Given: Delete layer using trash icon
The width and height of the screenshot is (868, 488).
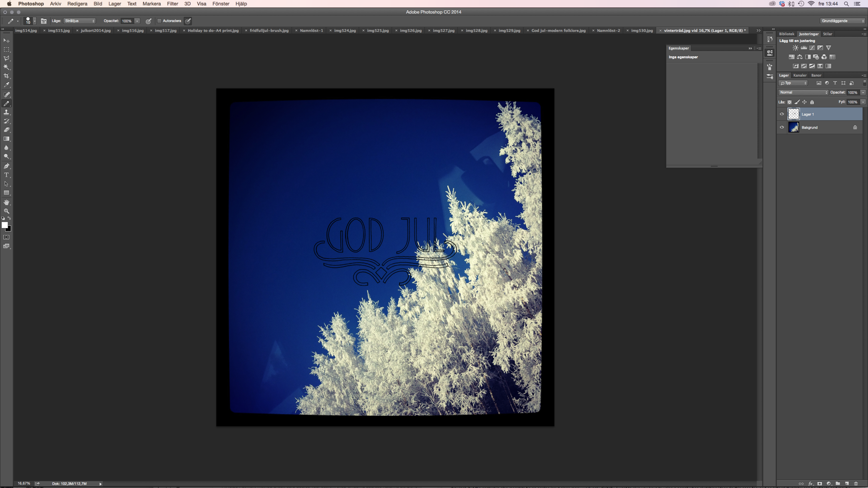Looking at the screenshot, I should tap(856, 483).
